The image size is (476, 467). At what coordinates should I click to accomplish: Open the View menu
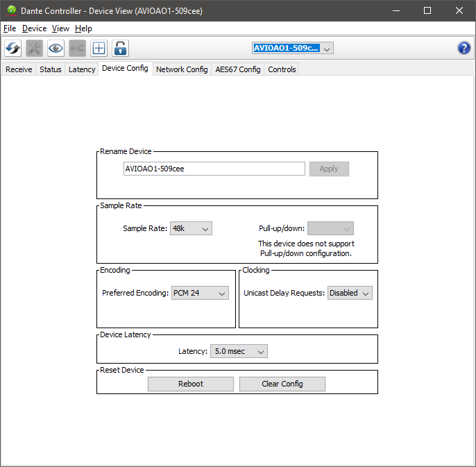click(x=61, y=28)
